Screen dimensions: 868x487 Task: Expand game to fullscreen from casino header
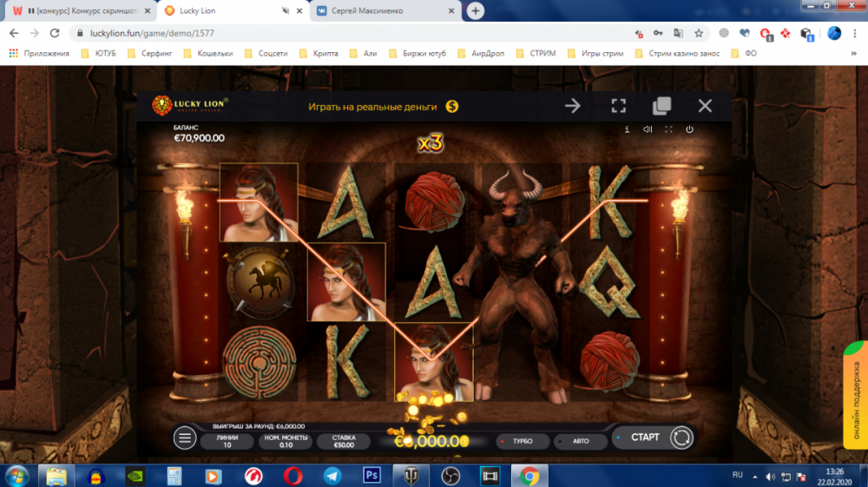tap(618, 106)
